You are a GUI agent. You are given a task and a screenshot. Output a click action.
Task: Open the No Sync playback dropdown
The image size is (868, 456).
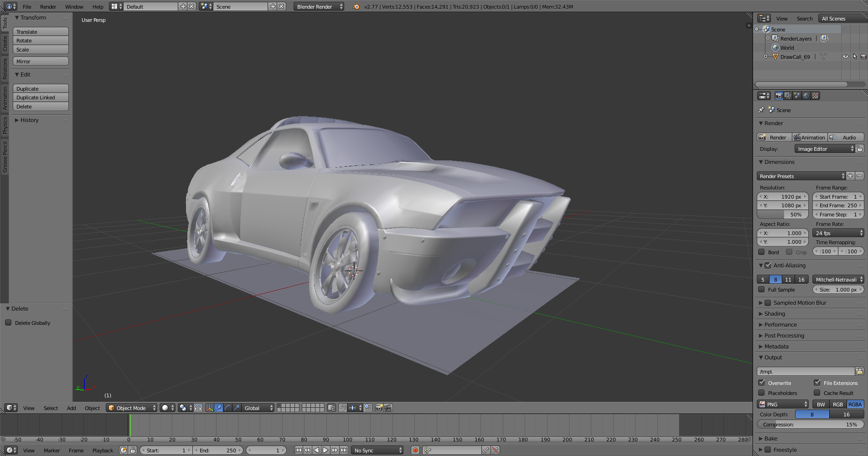coord(377,450)
